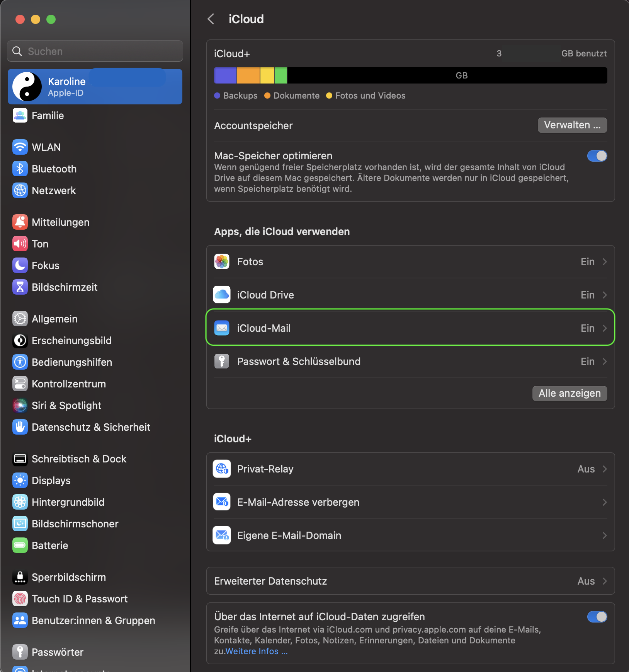
Task: Open Siri & Spotlight icon
Action: pos(20,405)
